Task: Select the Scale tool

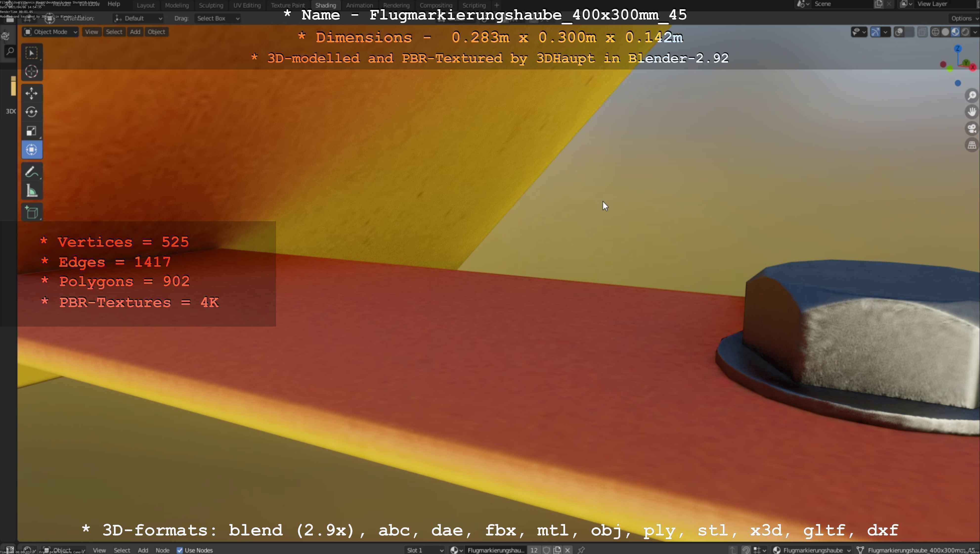Action: coord(32,131)
